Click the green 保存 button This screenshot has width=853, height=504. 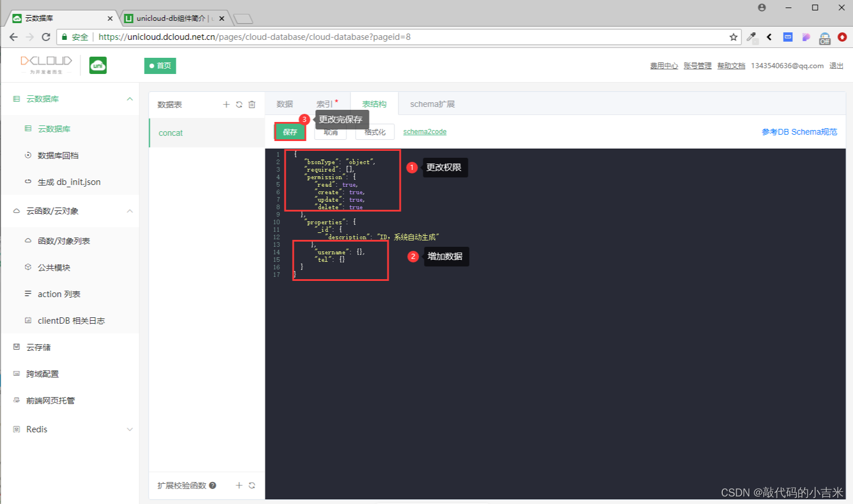coord(290,132)
